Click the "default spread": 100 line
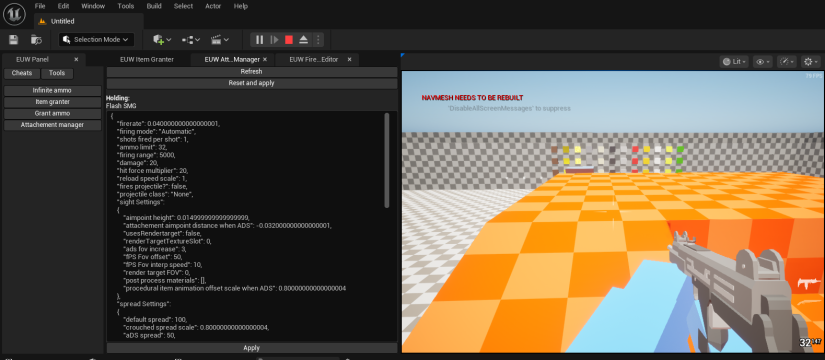This screenshot has height=360, width=825. point(155,319)
